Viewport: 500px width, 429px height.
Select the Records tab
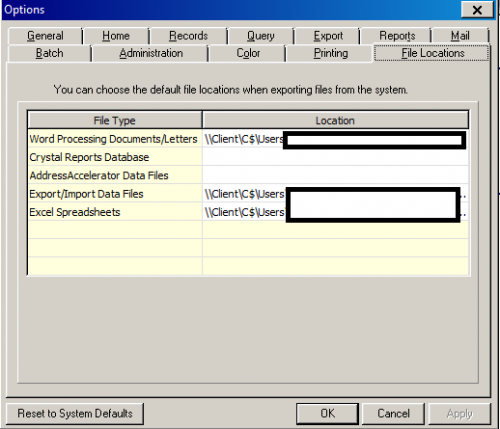click(188, 36)
